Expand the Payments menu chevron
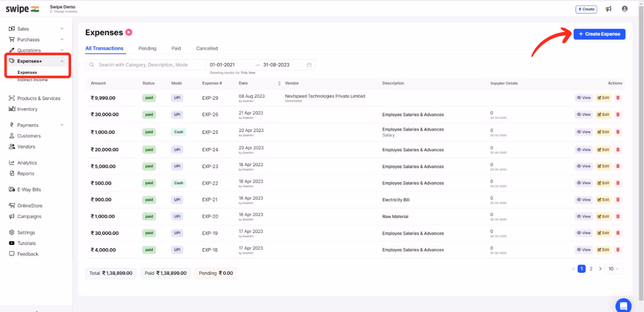The image size is (644, 312). [62, 125]
